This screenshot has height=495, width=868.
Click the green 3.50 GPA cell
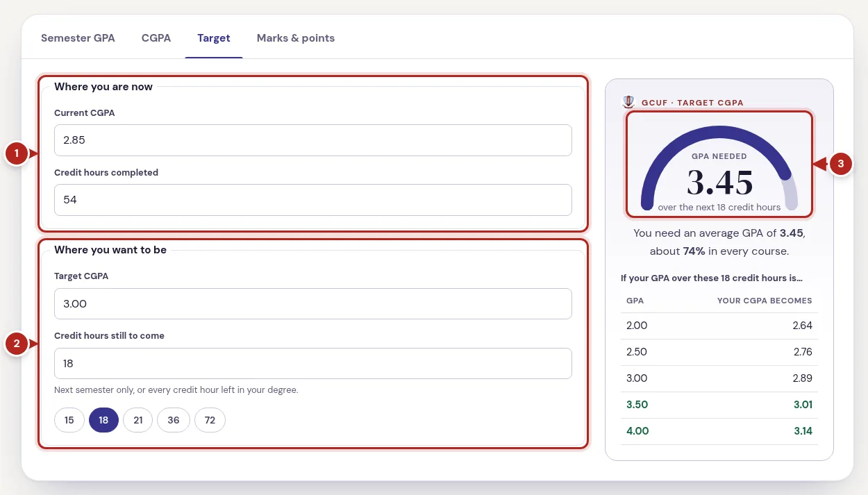click(637, 405)
